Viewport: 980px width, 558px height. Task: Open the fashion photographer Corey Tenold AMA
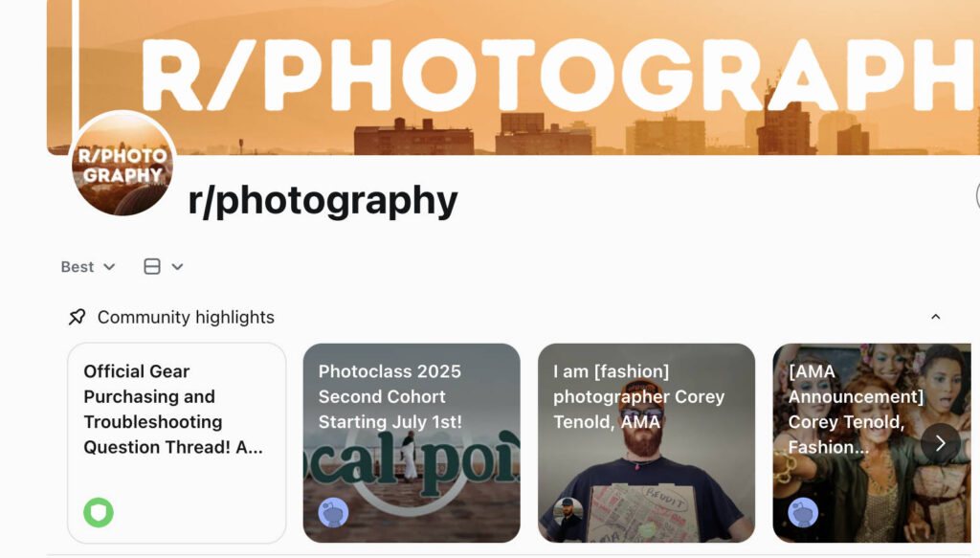(646, 443)
